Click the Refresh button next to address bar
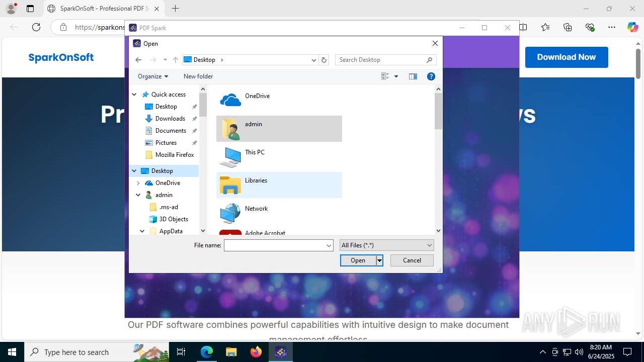Screen dimensions: 644x362 pyautogui.click(x=324, y=60)
